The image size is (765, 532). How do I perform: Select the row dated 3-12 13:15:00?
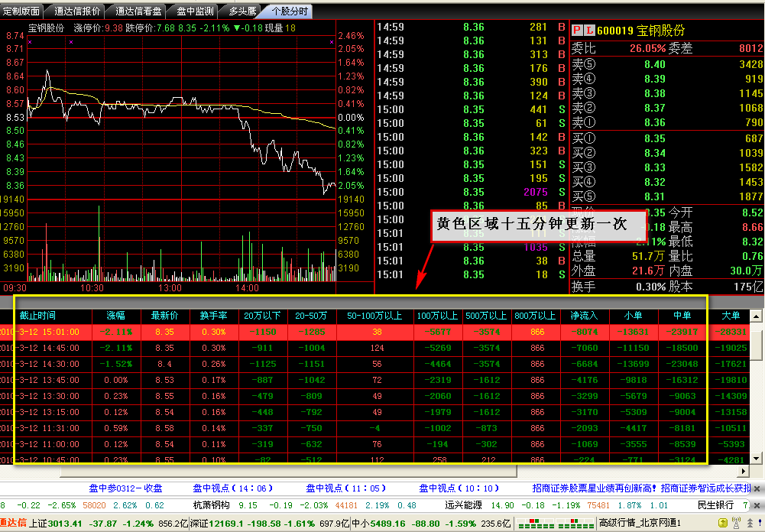(x=374, y=413)
